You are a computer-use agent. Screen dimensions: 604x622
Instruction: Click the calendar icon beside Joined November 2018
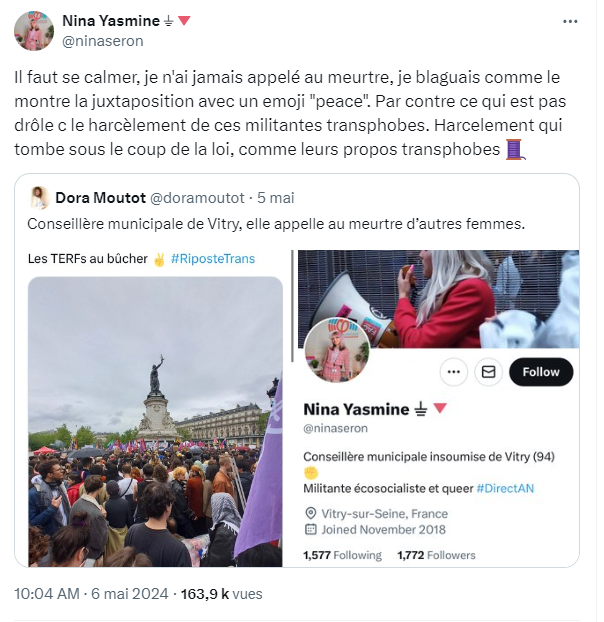point(311,530)
